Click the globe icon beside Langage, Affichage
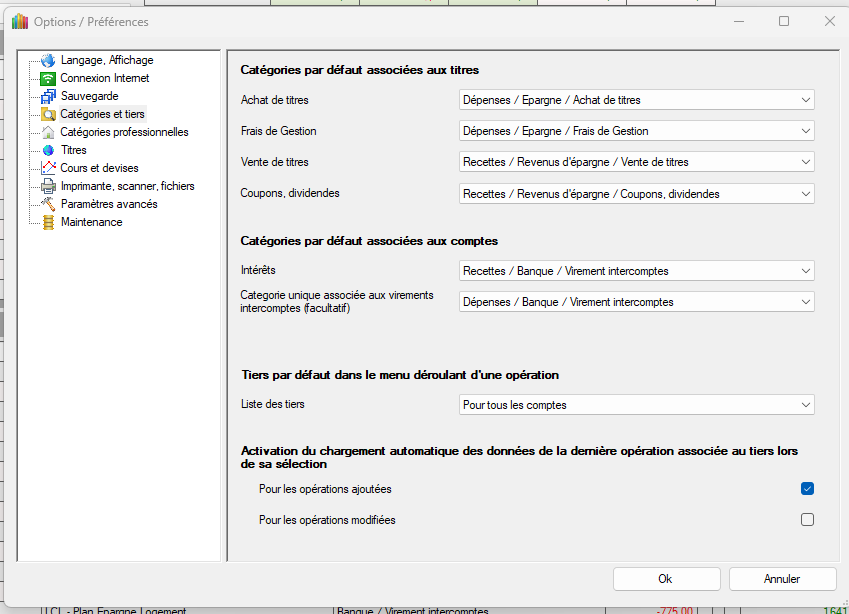849x614 pixels. tap(48, 60)
